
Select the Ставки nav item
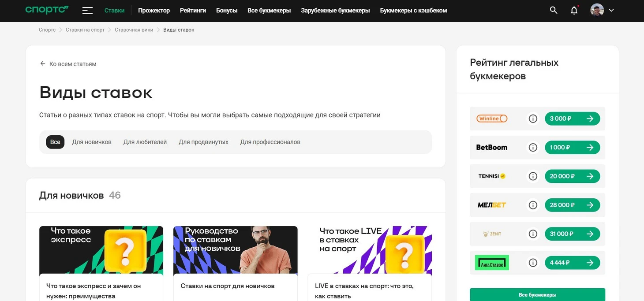(115, 10)
